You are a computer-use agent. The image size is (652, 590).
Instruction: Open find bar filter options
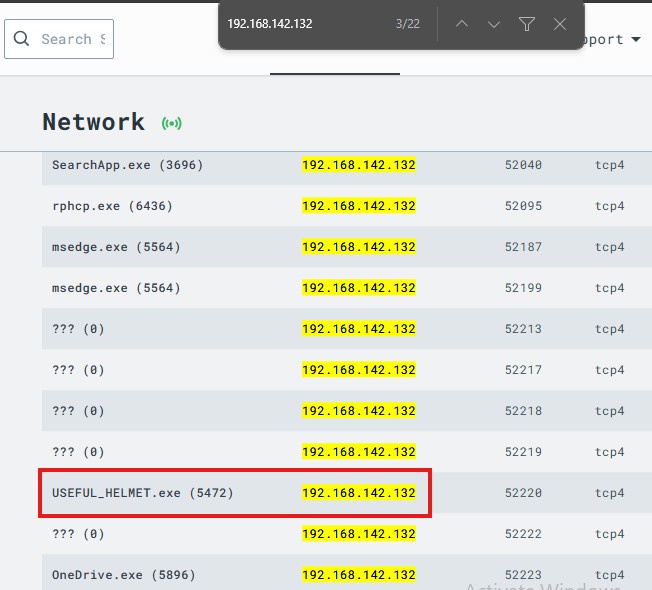526,24
